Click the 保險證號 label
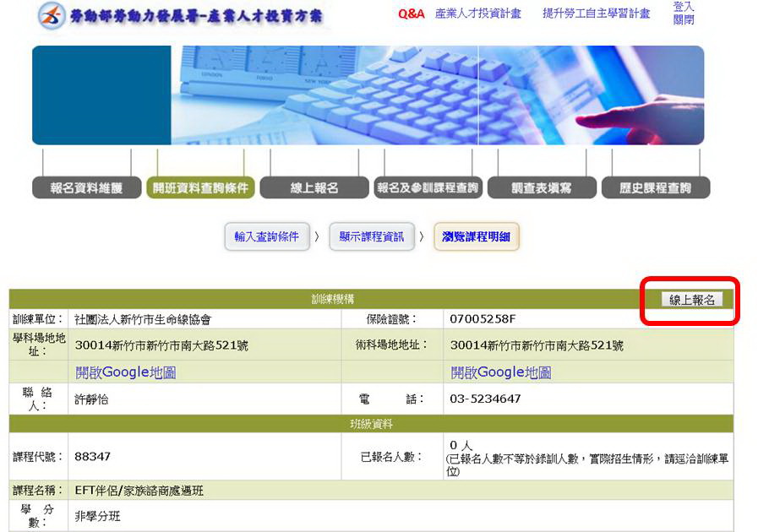Screen dimensions: 758x532 pyautogui.click(x=391, y=319)
